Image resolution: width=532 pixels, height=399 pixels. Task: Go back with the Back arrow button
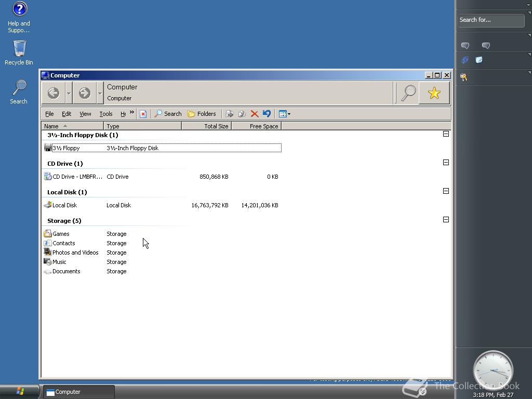[54, 93]
